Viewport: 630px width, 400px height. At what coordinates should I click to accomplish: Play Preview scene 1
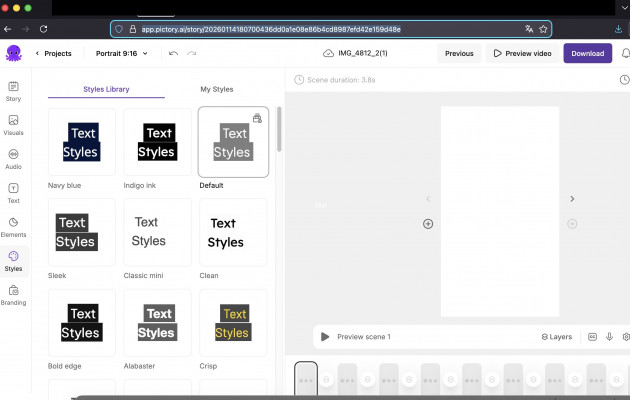tap(325, 337)
